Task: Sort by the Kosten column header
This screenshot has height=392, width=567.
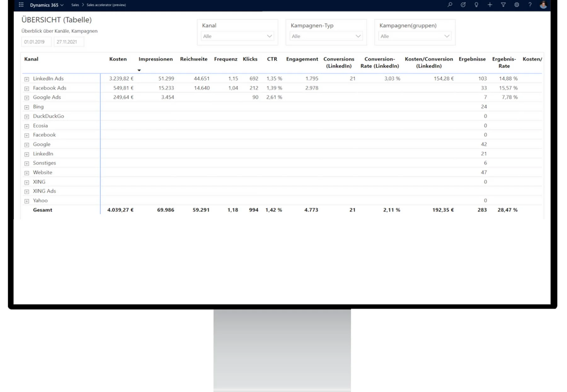Action: [x=118, y=59]
